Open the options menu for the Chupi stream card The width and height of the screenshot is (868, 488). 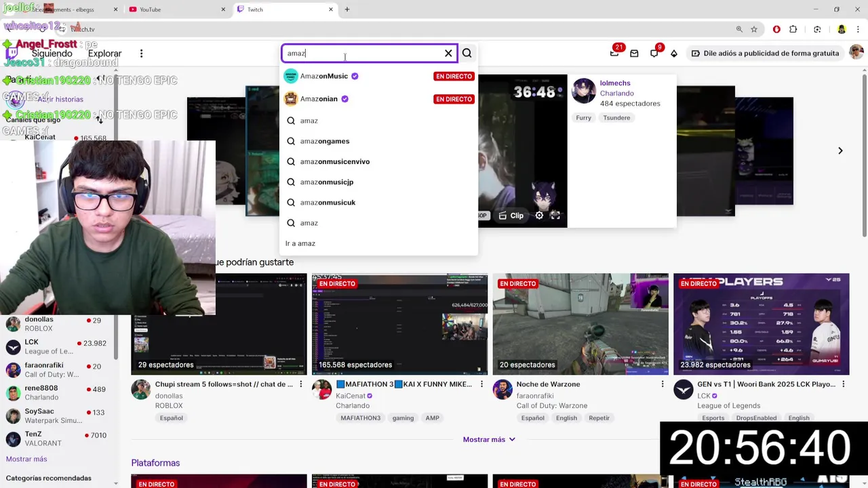point(301,384)
